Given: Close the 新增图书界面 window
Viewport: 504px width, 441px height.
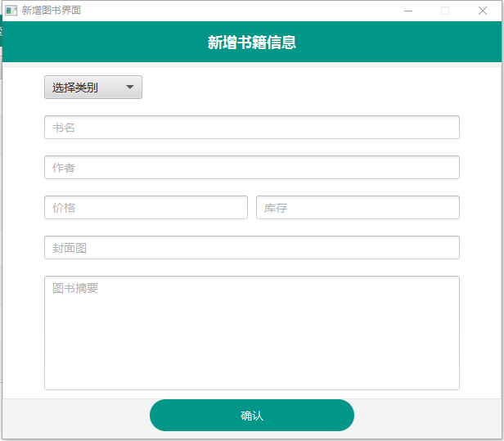Looking at the screenshot, I should (x=483, y=11).
